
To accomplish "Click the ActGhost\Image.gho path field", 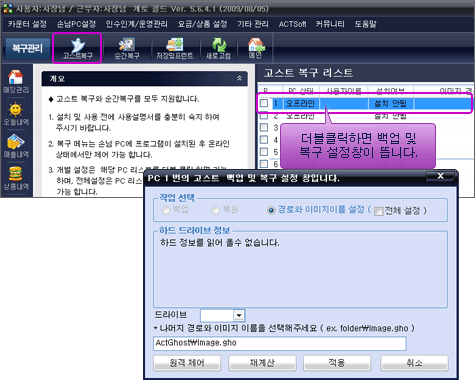I will (x=280, y=343).
